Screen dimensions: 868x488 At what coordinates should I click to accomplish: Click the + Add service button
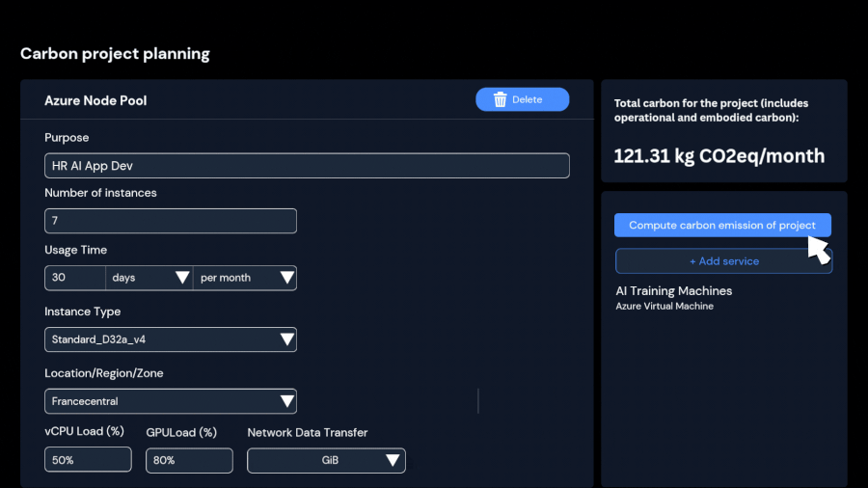click(x=723, y=261)
